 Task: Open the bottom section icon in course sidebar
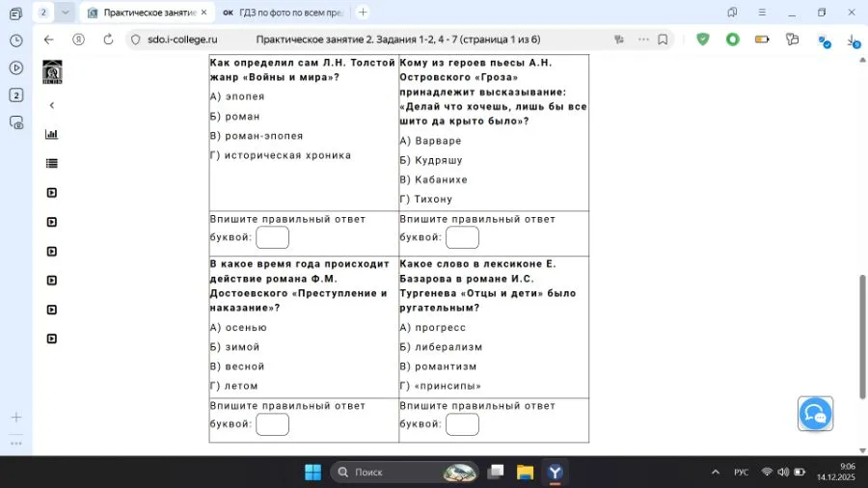tap(51, 339)
